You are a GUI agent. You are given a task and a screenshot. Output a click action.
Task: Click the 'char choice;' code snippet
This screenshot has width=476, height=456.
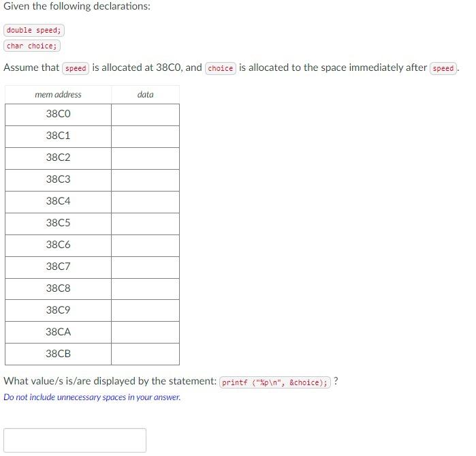click(x=32, y=46)
